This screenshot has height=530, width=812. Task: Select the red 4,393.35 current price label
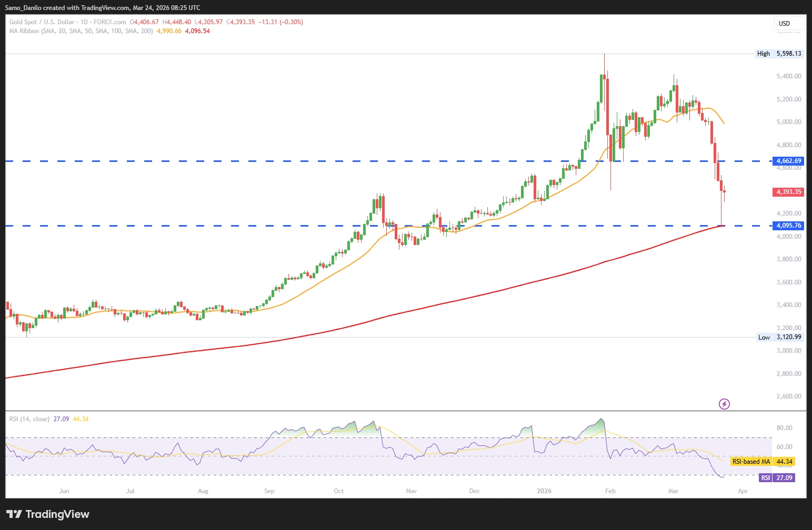pyautogui.click(x=788, y=192)
